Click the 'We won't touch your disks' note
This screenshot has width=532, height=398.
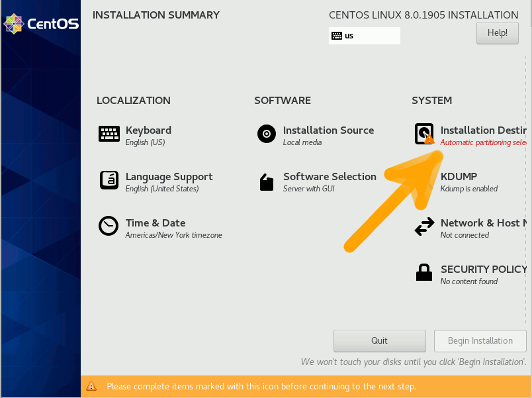[x=414, y=362]
